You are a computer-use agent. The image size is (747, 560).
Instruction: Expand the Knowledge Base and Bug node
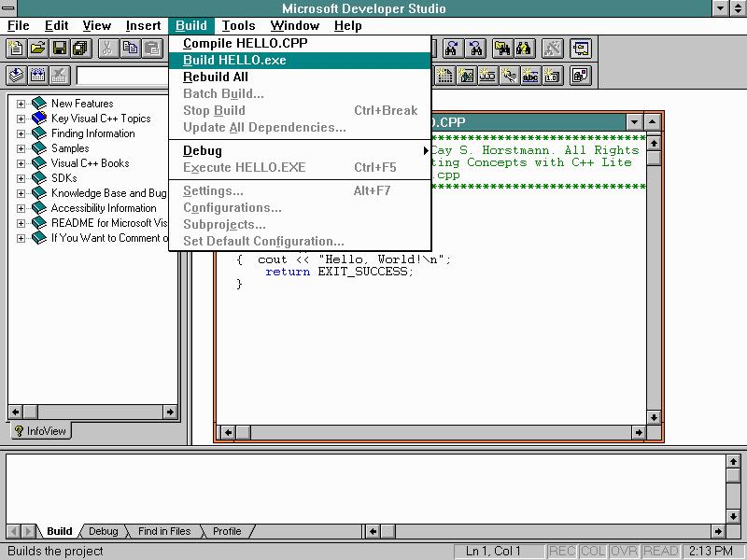pyautogui.click(x=21, y=192)
